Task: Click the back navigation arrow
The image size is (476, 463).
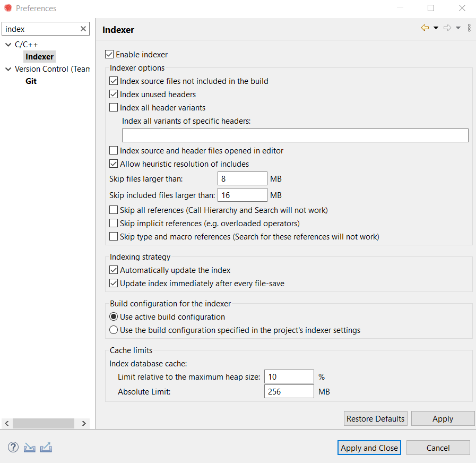Action: (423, 27)
